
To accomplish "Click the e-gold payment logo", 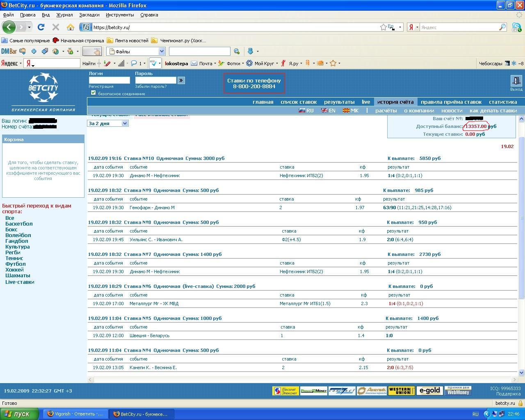I will (429, 391).
